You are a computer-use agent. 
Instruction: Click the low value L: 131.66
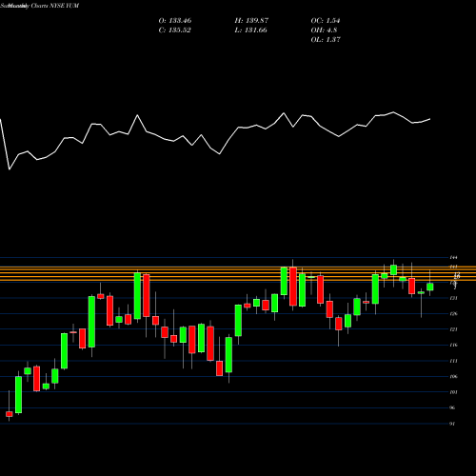[251, 30]
